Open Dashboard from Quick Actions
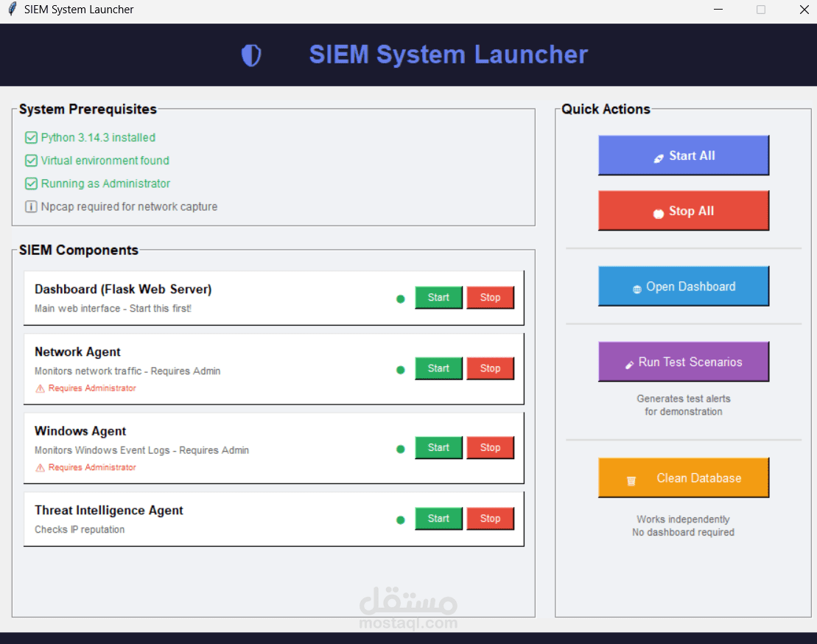The height and width of the screenshot is (644, 817). tap(684, 286)
